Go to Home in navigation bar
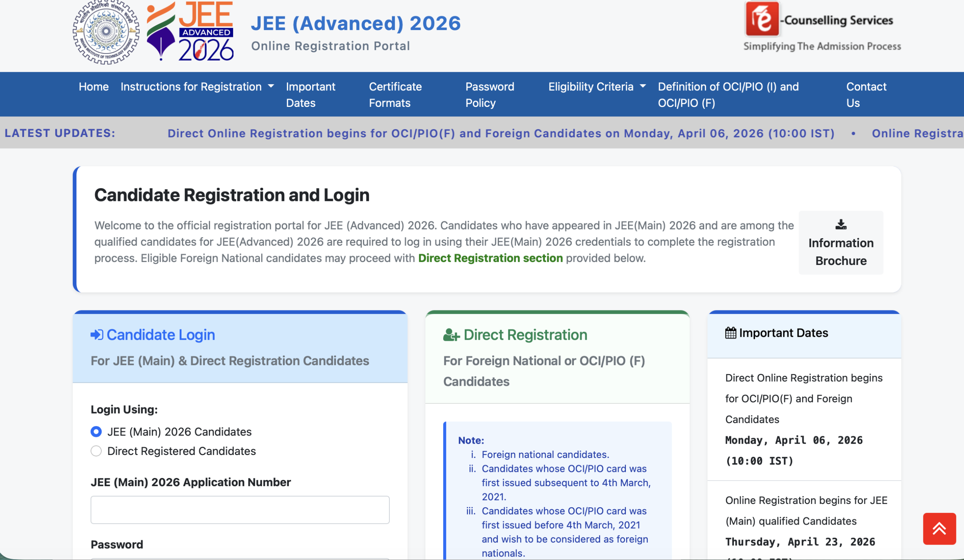964x560 pixels. pyautogui.click(x=94, y=87)
